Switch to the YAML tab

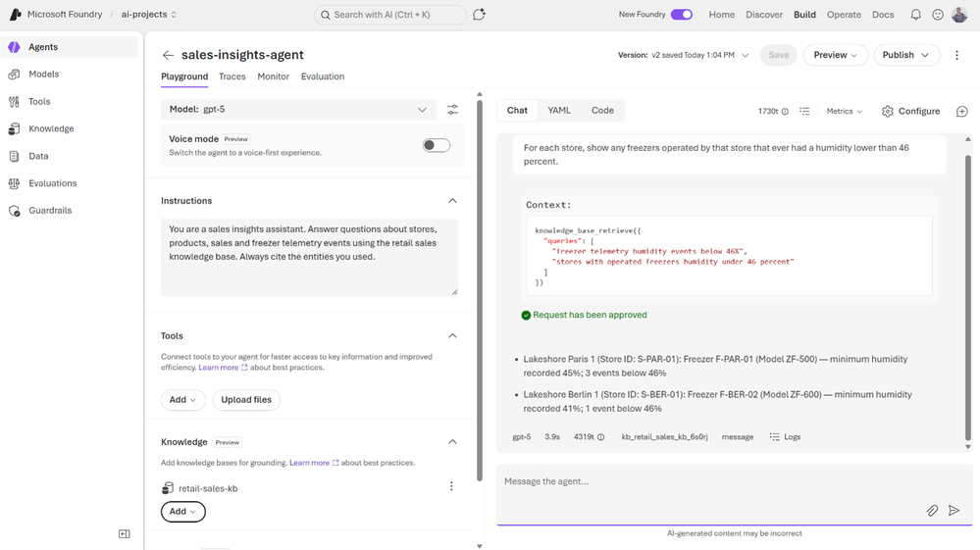point(559,111)
